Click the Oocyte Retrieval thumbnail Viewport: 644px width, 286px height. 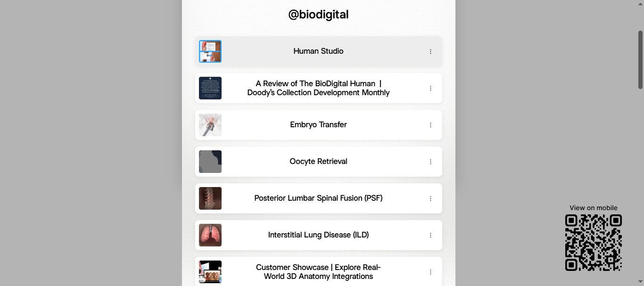click(210, 162)
